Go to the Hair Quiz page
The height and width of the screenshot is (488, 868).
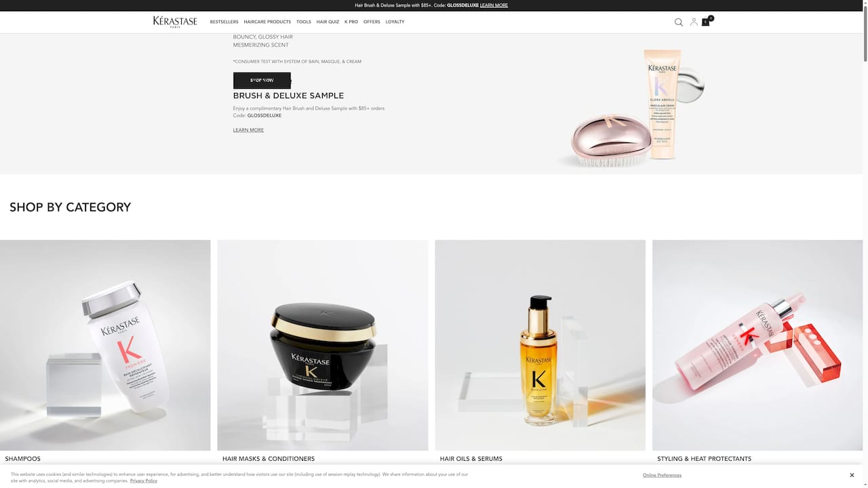[x=328, y=22]
